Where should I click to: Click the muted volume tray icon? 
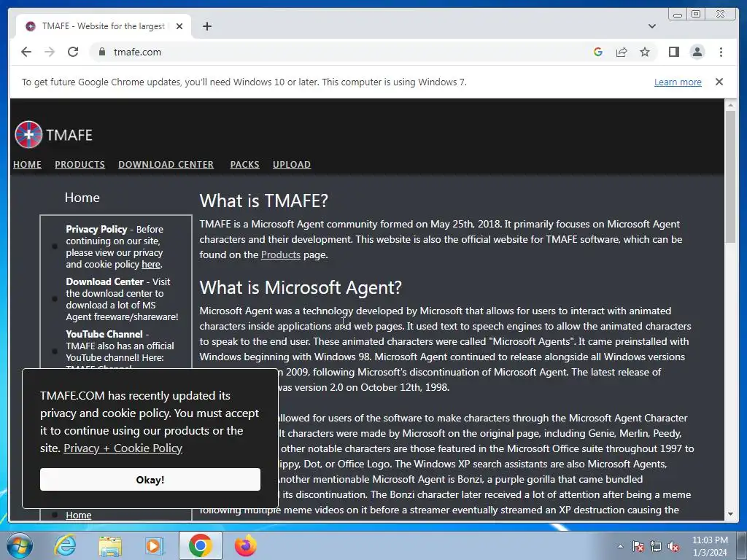point(673,546)
